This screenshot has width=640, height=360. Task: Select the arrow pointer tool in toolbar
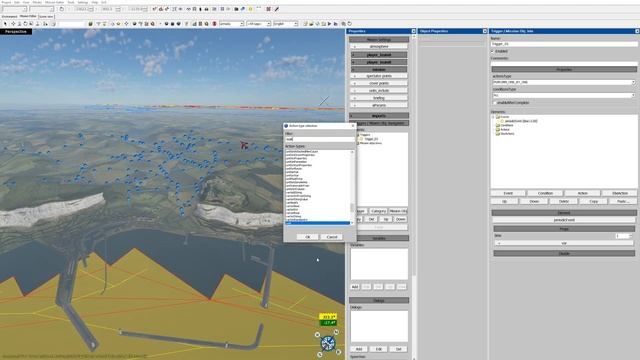tap(5, 24)
